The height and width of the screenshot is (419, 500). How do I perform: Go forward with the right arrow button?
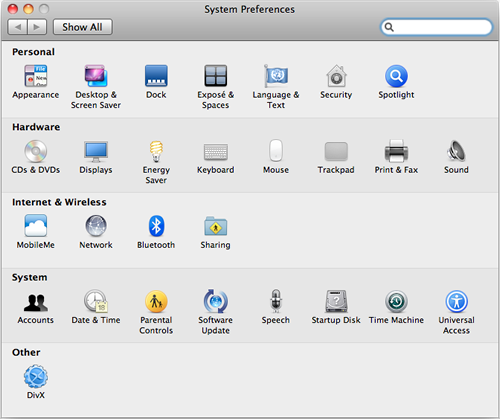(37, 27)
